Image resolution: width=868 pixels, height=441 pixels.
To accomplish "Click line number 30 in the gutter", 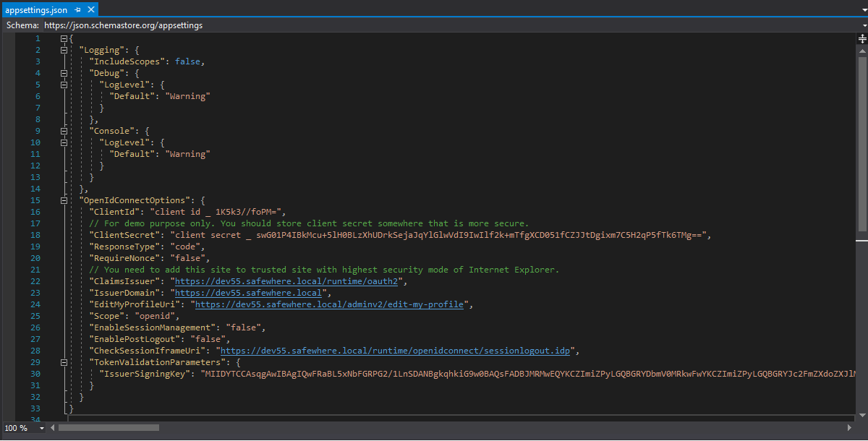I will pos(35,374).
